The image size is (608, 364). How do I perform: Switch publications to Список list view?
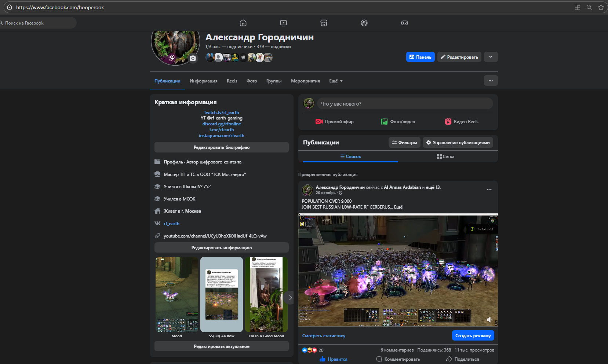350,157
